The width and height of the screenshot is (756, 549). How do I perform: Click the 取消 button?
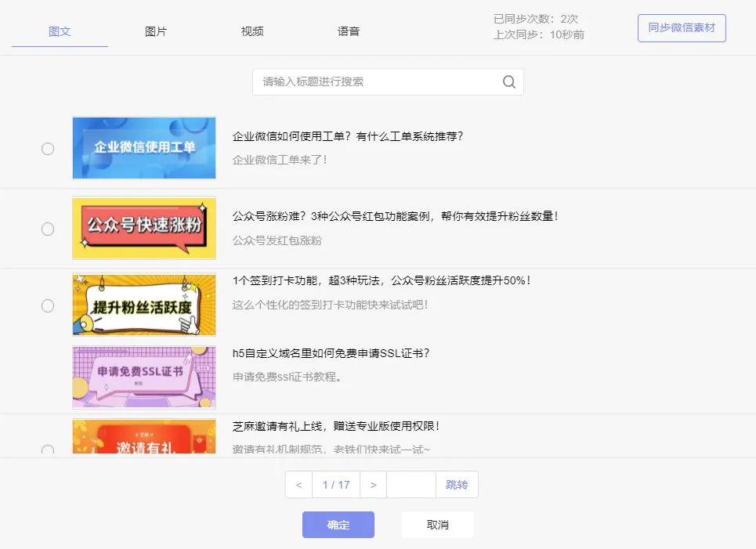[438, 525]
